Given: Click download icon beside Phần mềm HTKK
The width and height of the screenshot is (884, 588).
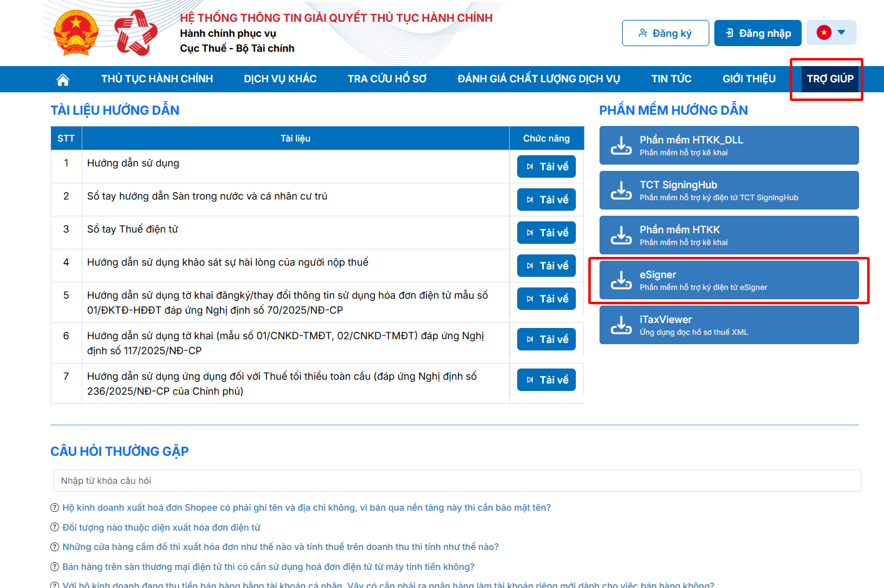Looking at the screenshot, I should [621, 235].
